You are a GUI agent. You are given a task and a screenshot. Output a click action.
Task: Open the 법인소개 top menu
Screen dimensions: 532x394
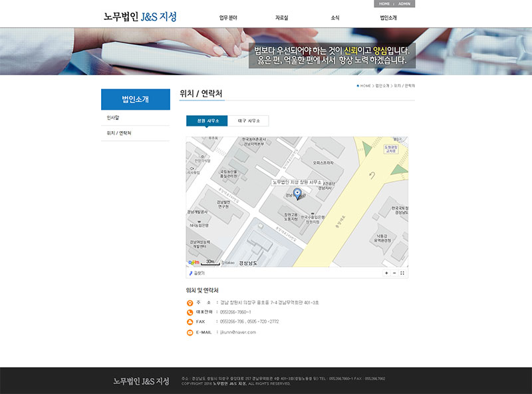[388, 18]
